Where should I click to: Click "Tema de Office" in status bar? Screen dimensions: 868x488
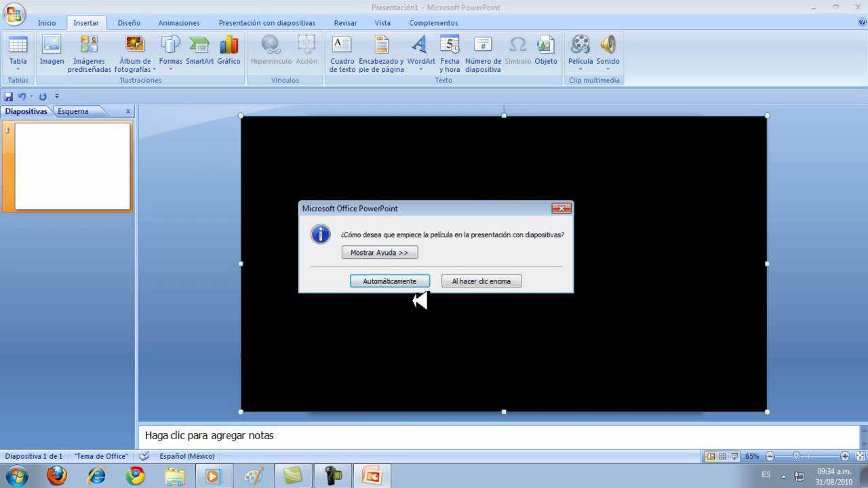point(101,456)
